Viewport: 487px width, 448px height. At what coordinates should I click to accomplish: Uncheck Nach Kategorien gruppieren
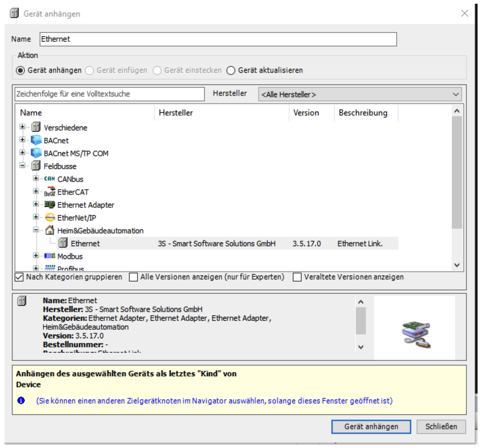(19, 277)
